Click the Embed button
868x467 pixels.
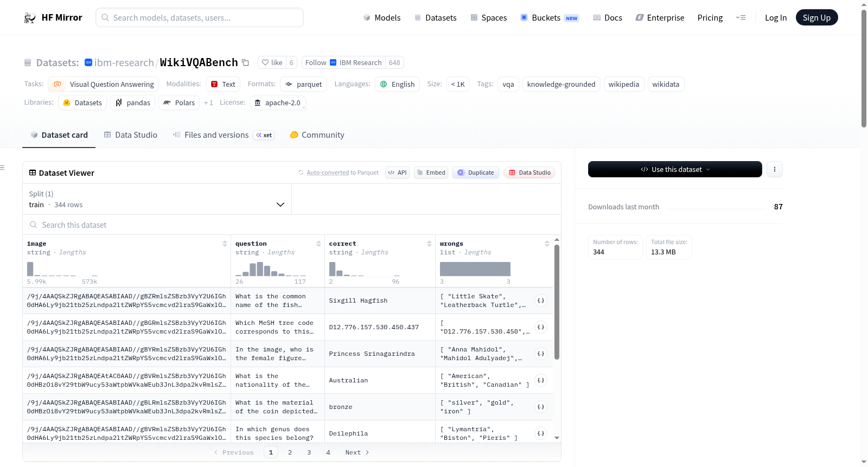tap(431, 172)
